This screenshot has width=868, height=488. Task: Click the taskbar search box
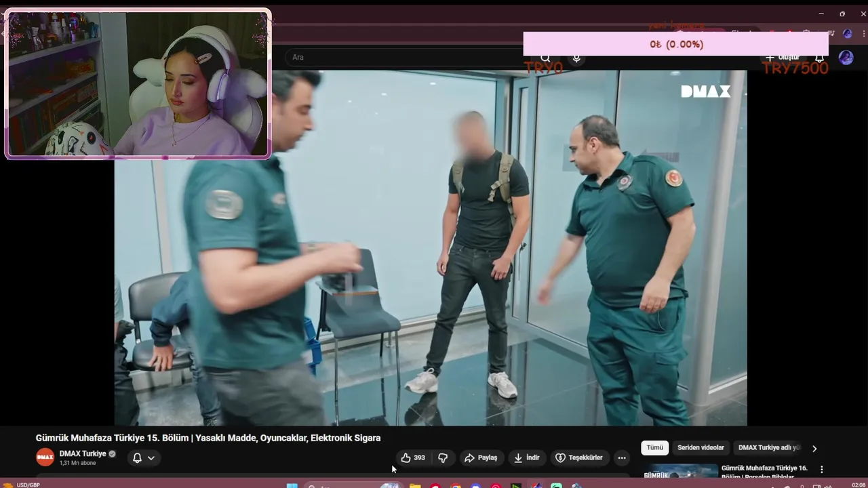click(353, 485)
